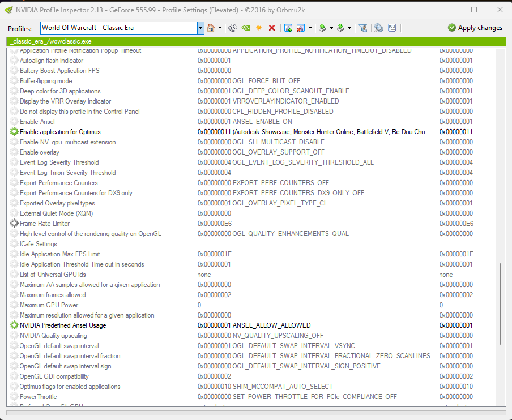Click the remove application from profile icon
512x420 pixels.
pos(300,28)
